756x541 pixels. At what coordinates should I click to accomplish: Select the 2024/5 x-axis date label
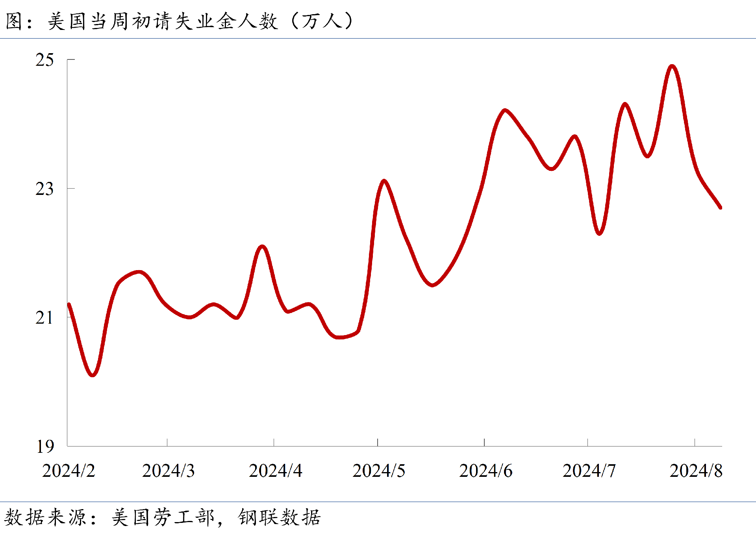(x=378, y=471)
